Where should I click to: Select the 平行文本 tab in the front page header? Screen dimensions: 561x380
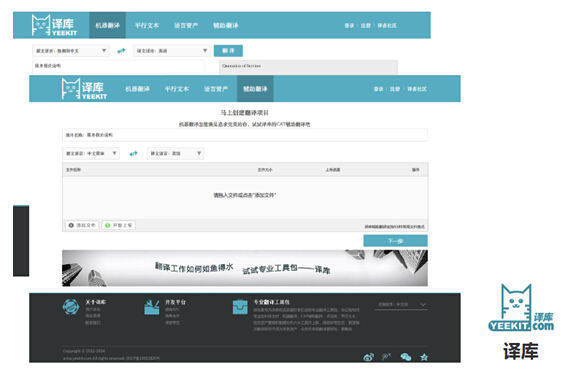(177, 89)
